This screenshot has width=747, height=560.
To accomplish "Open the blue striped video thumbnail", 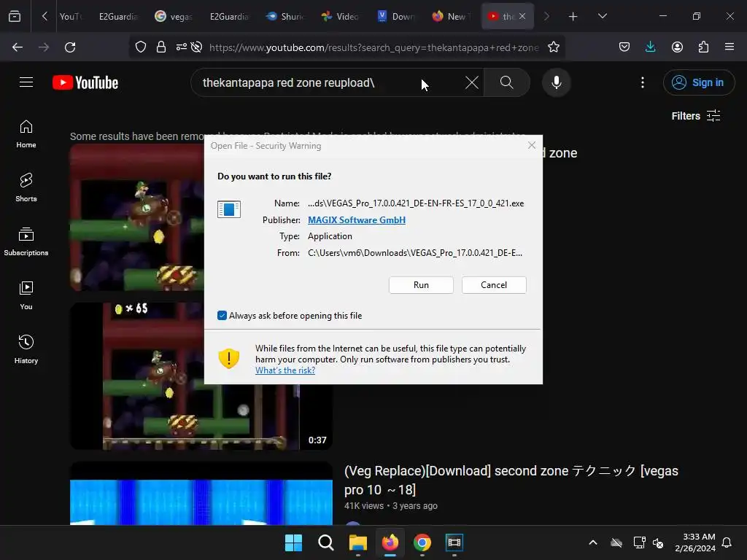I will [201, 494].
